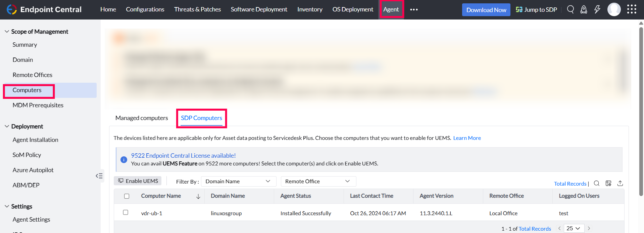Click the linuxosgroup domain cell
Viewport: 644px width, 233px height.
coord(226,213)
